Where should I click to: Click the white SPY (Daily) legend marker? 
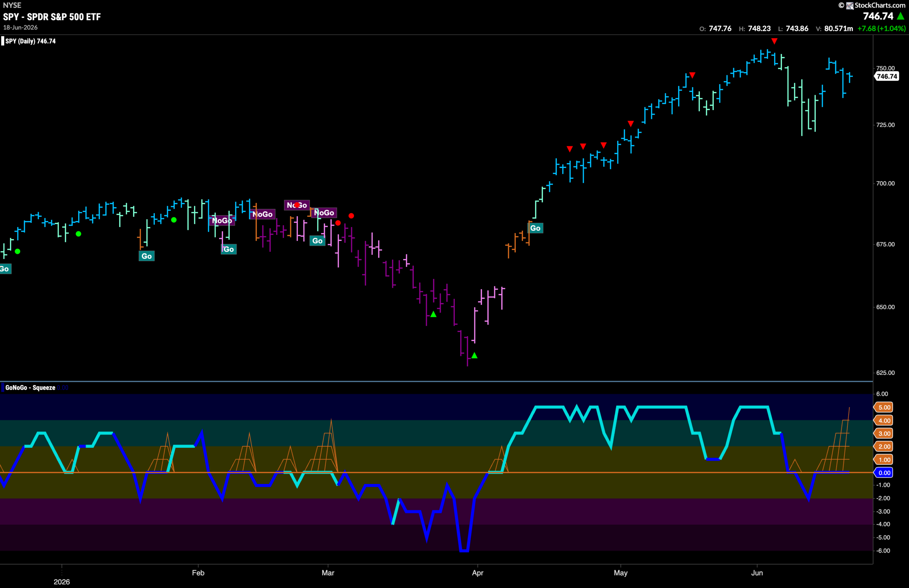[2, 41]
